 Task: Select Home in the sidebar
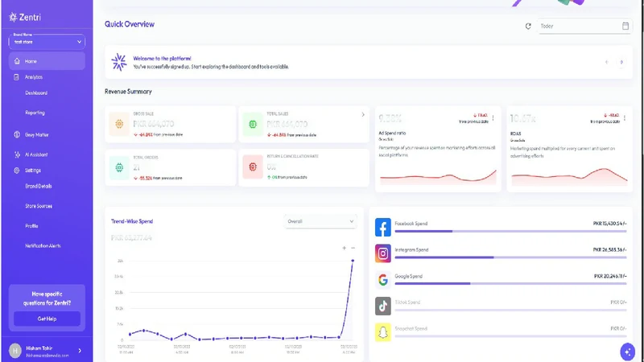[x=47, y=61]
